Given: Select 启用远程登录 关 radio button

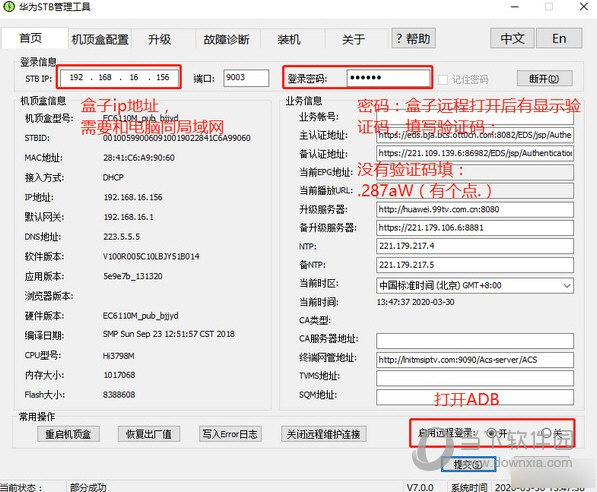Looking at the screenshot, I should pos(546,433).
